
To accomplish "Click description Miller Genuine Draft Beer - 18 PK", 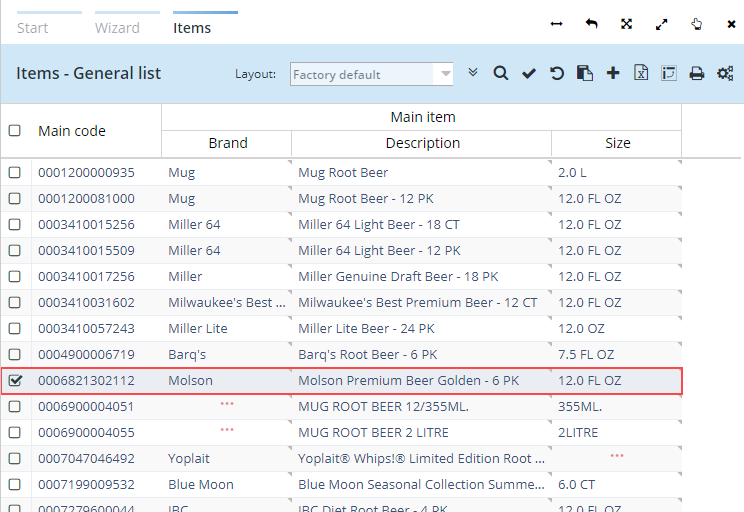I will coord(398,276).
